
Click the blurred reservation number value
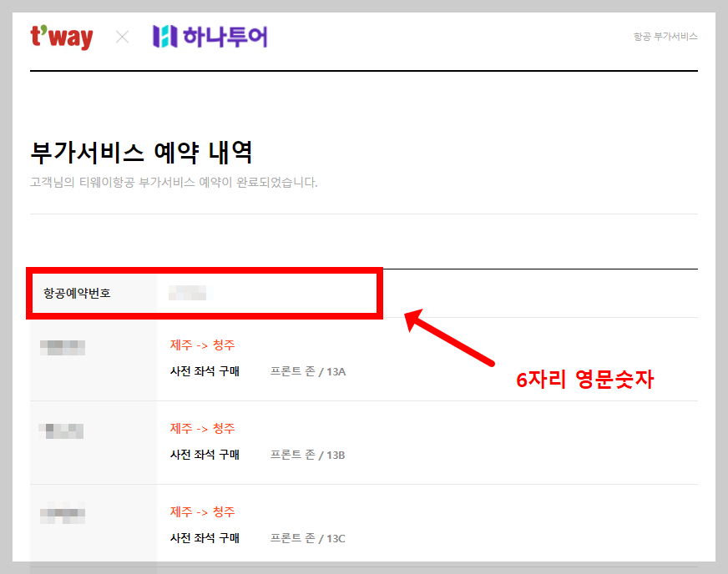[188, 294]
